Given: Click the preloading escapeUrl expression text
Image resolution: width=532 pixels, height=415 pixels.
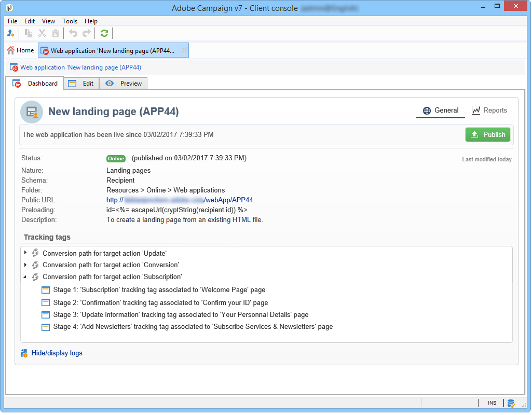Looking at the screenshot, I should pyautogui.click(x=177, y=210).
